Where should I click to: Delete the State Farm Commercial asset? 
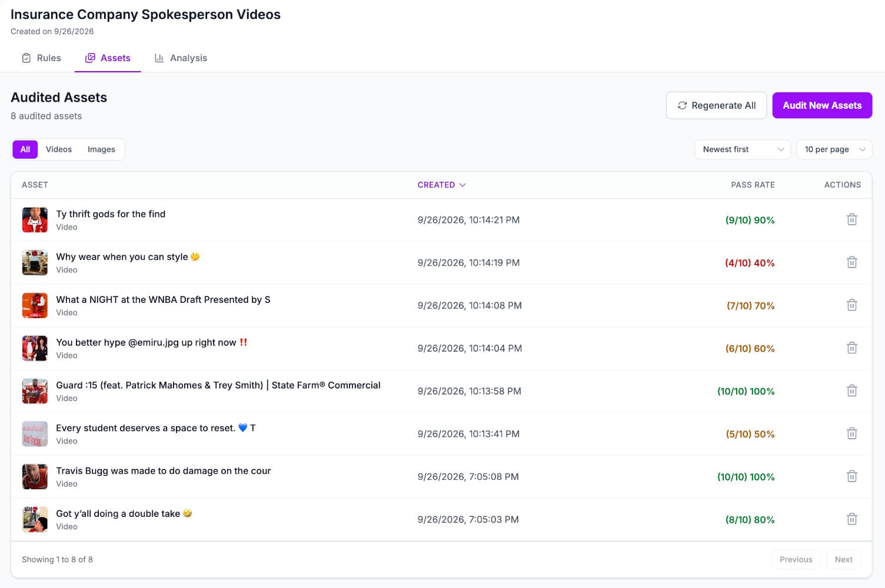(x=851, y=390)
